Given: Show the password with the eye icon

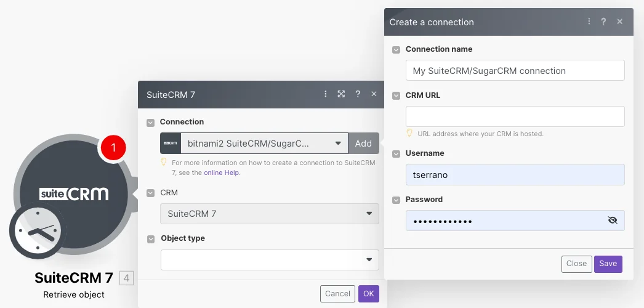Looking at the screenshot, I should pos(613,221).
